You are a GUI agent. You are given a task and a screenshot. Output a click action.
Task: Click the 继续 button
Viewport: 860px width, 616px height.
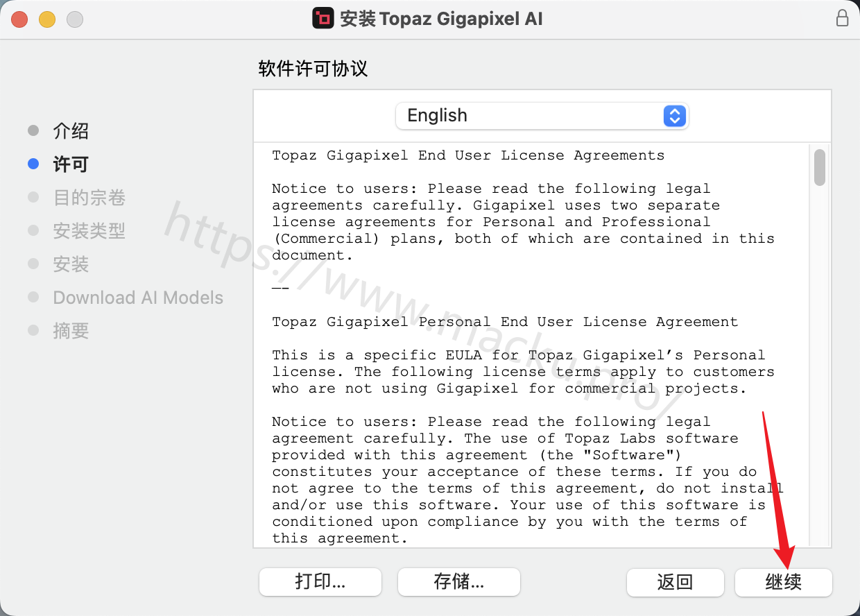click(784, 582)
